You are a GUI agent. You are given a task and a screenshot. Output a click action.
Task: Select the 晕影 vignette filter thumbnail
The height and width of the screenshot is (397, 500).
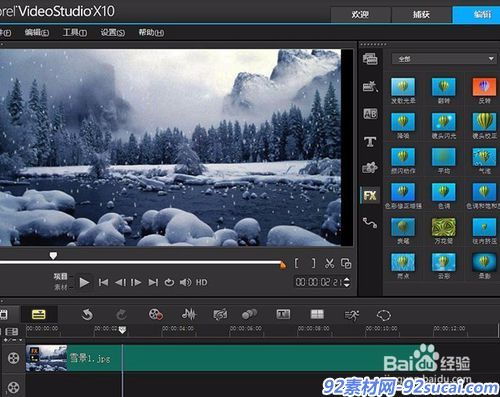[x=484, y=262]
